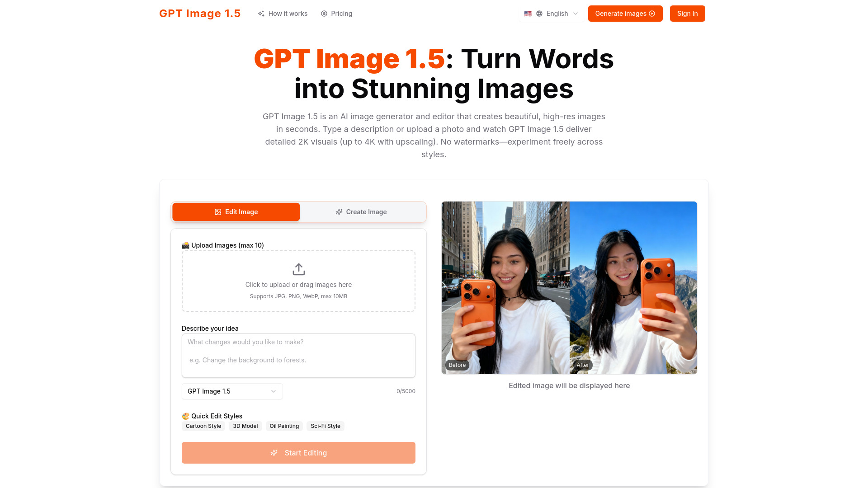
Task: Click the upload arrow icon in the upload area
Action: [x=298, y=269]
